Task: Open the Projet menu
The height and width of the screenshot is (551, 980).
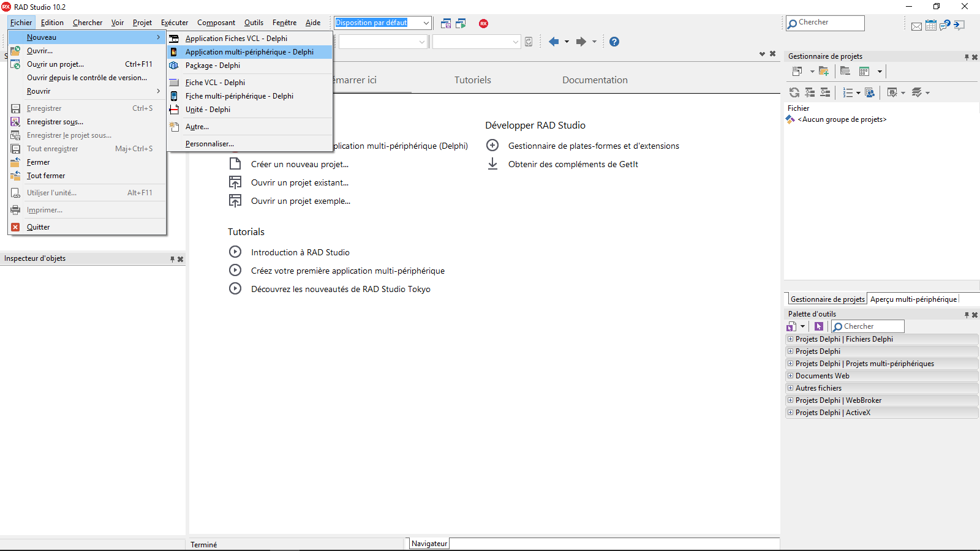Action: pos(142,23)
